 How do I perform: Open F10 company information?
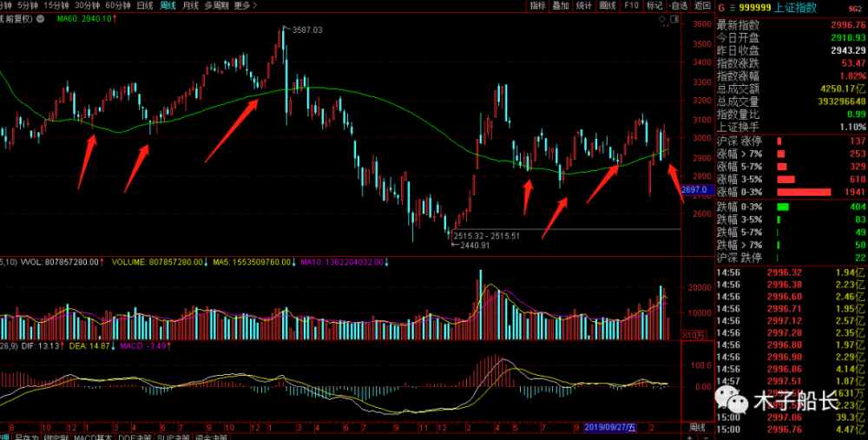(631, 5)
